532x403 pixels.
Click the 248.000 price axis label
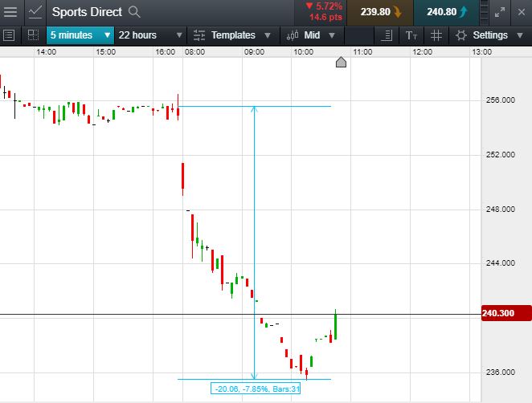point(501,209)
